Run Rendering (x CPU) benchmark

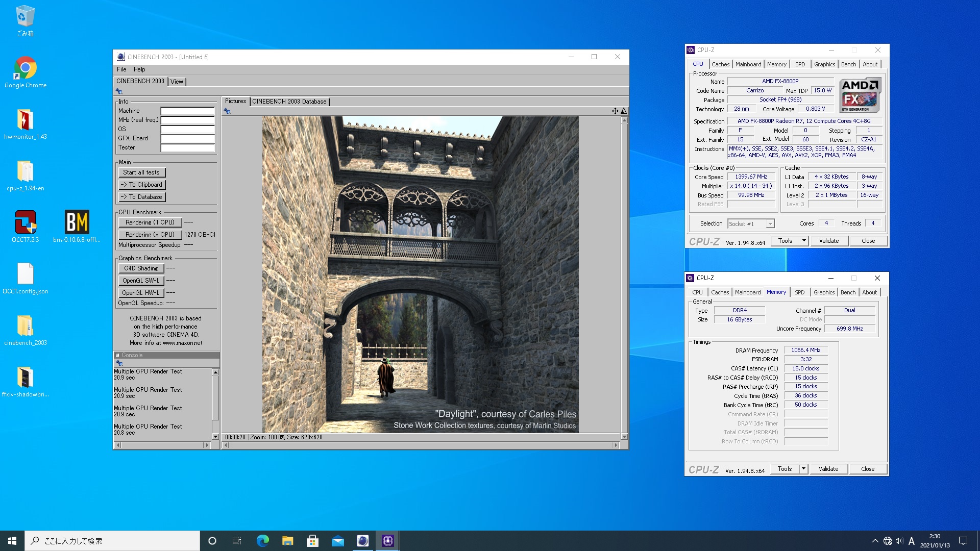tap(150, 235)
